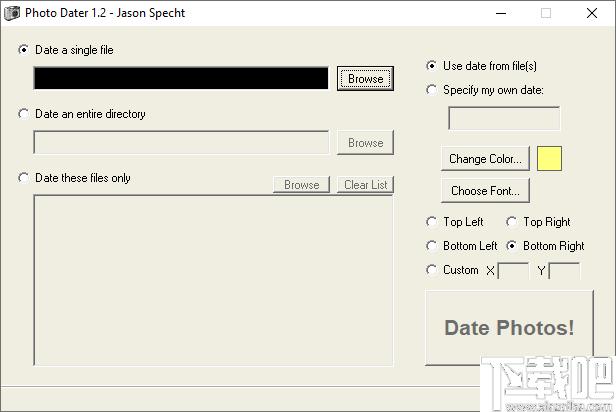Open the Change Color dialog
616x412 pixels.
click(x=485, y=159)
